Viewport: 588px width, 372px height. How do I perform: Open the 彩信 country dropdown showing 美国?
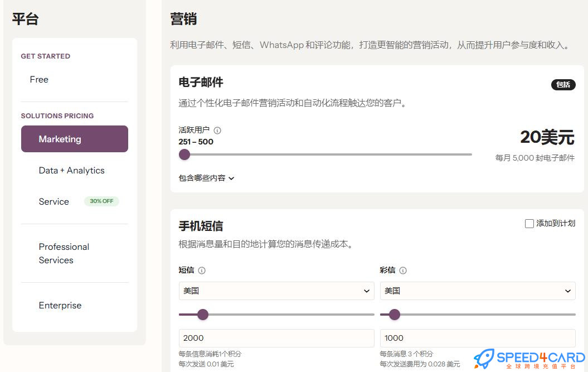click(x=478, y=291)
